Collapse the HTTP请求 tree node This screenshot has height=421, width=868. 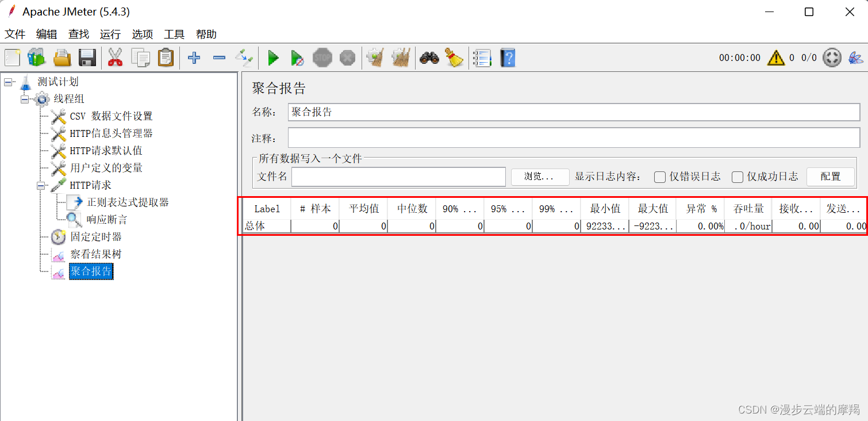(x=41, y=185)
